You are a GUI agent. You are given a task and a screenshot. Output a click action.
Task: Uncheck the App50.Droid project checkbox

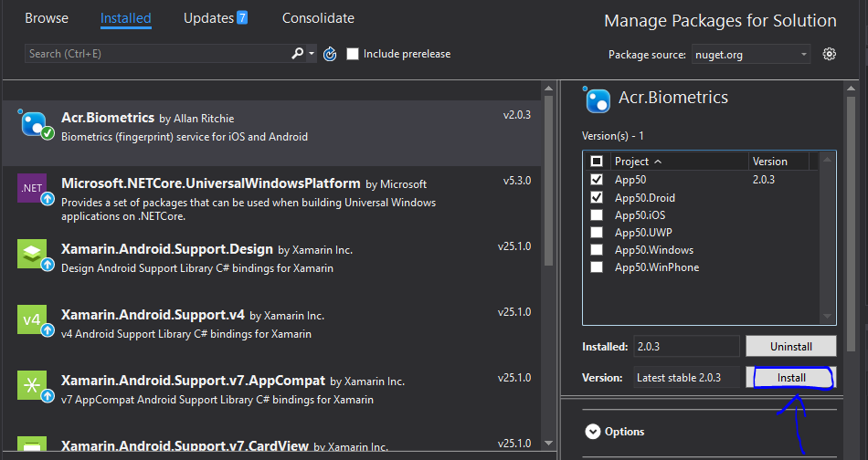(597, 197)
